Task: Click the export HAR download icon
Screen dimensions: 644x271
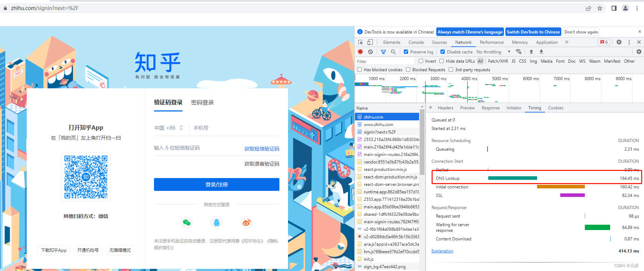Action: point(541,52)
